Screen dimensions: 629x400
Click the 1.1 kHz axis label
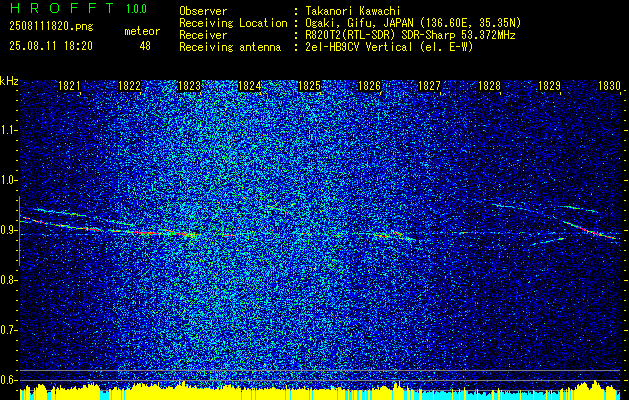[8, 130]
